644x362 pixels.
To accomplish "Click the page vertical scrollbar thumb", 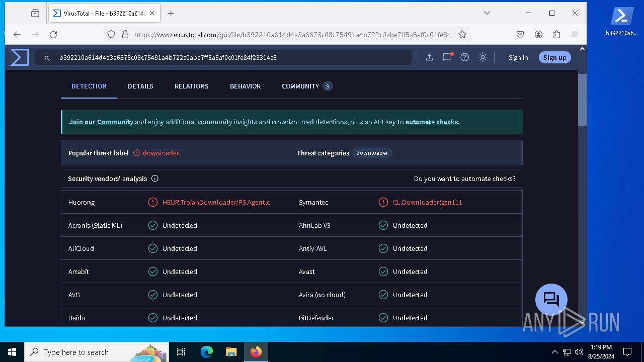I will coord(583,100).
